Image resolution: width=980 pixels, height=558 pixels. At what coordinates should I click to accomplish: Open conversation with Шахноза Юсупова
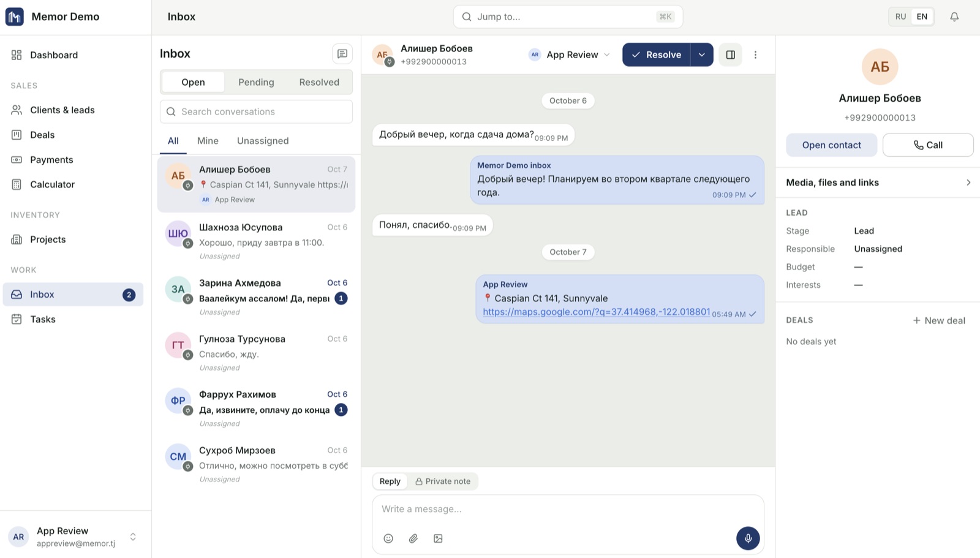pos(256,241)
